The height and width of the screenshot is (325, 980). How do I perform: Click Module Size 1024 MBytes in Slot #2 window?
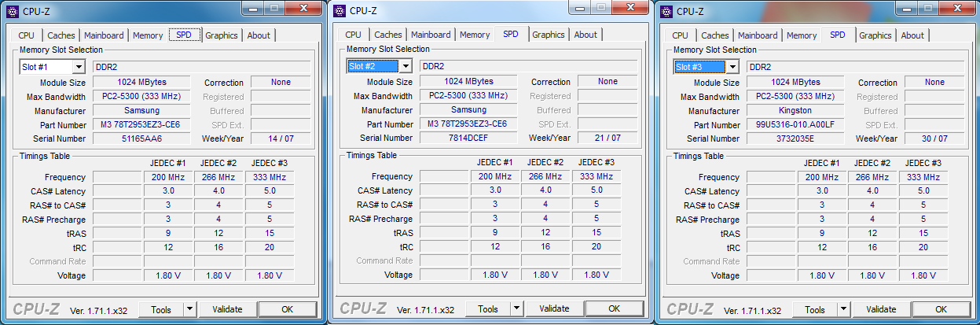(x=468, y=81)
